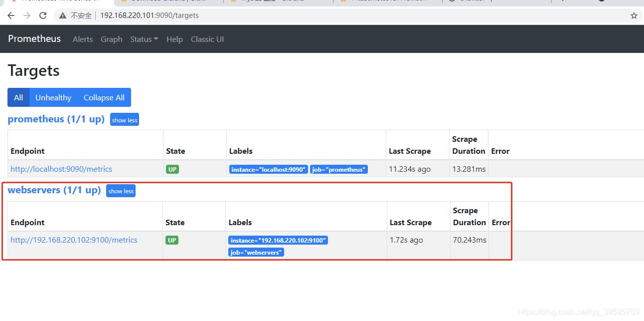Click Endpoint column header in prometheus table
The width and height of the screenshot is (644, 321).
click(x=27, y=151)
